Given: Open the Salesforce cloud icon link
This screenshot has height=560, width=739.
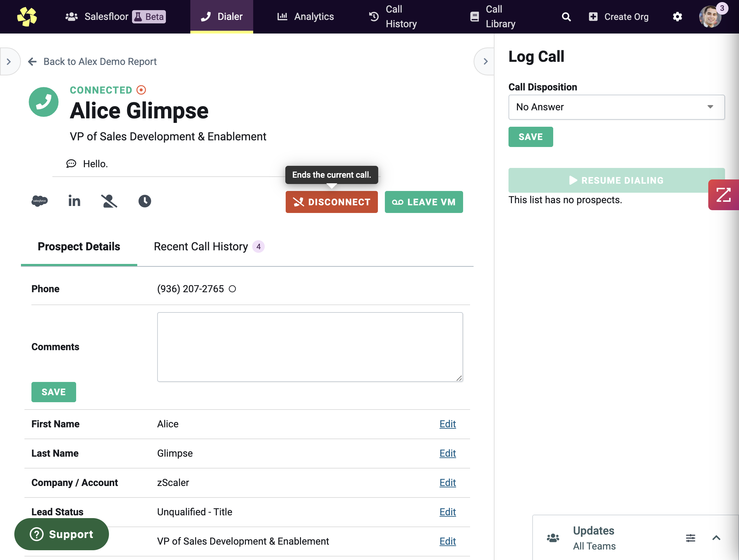Looking at the screenshot, I should [39, 201].
